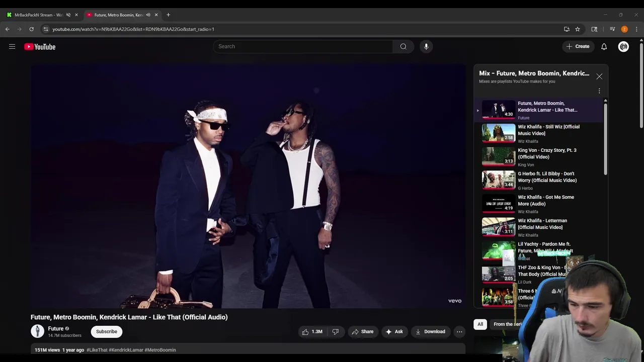The width and height of the screenshot is (644, 362).
Task: Bookmark this page with star icon
Action: click(x=578, y=29)
